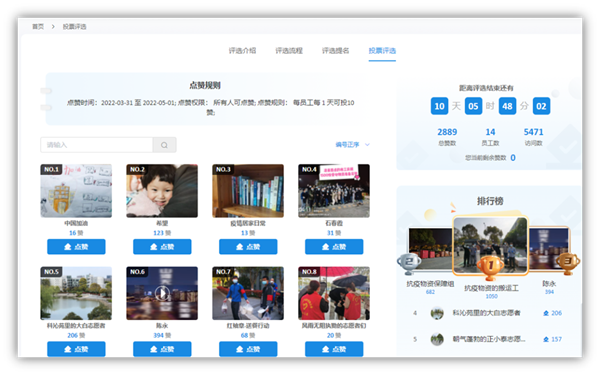Click the silver second-place trophy icon

point(409,263)
